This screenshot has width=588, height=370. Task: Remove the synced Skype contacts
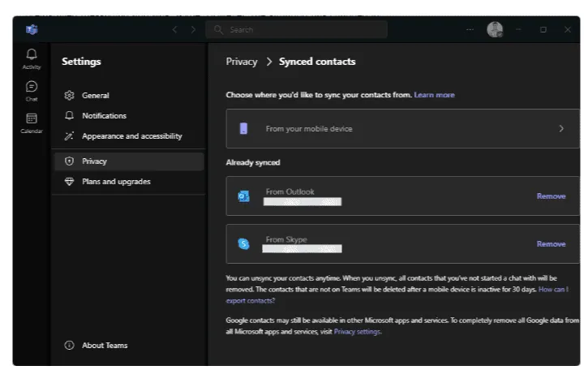coord(551,244)
